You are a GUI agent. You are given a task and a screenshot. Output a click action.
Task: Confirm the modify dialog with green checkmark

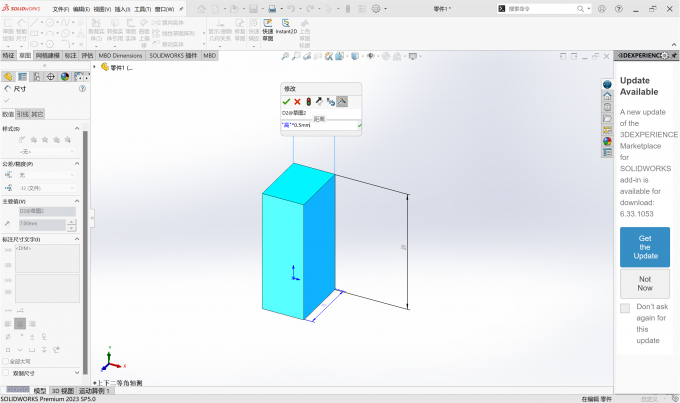point(286,102)
